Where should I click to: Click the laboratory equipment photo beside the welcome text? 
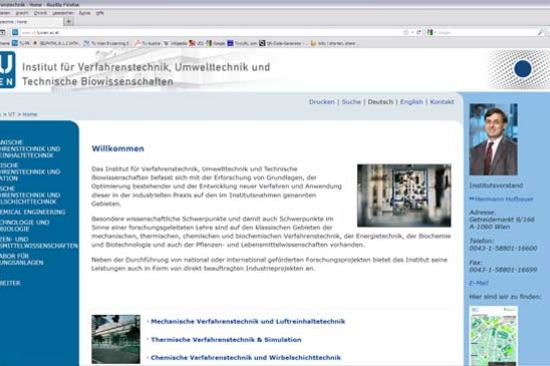(x=404, y=195)
